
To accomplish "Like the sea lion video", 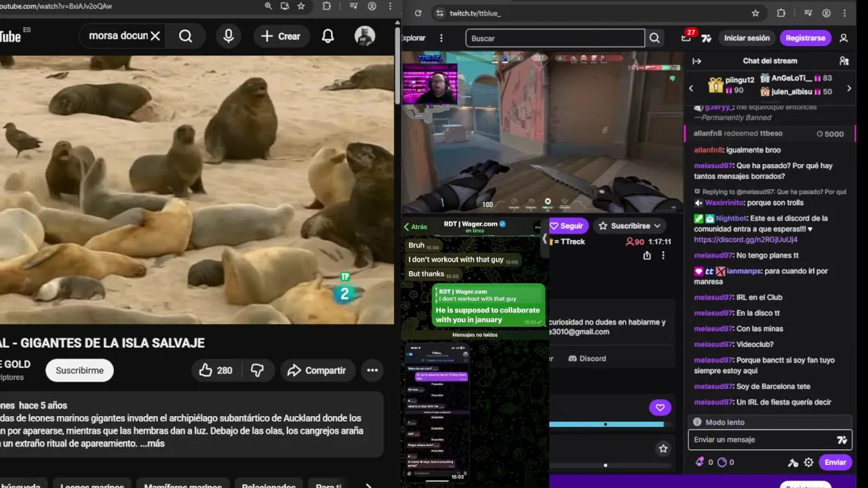I will coord(216,370).
